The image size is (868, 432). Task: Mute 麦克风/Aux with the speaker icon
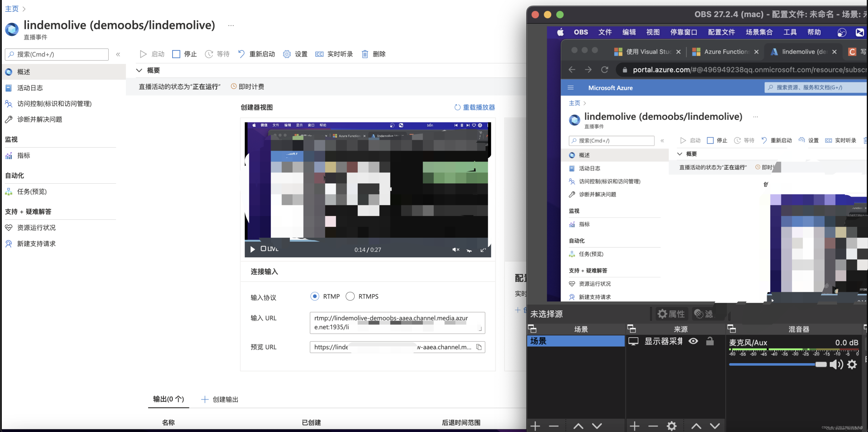(x=836, y=364)
